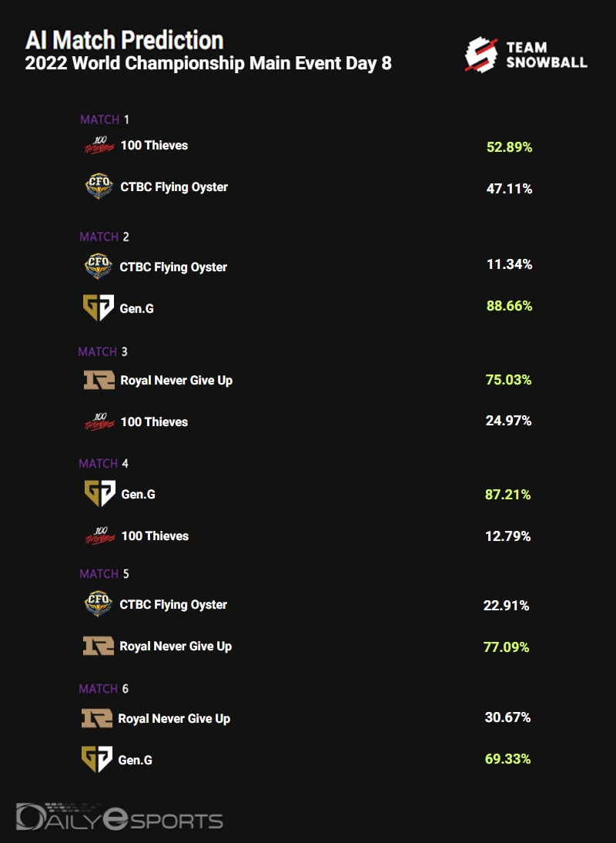Select the 69.33% win probability in Match 6
616x843 pixels.
pos(507,759)
